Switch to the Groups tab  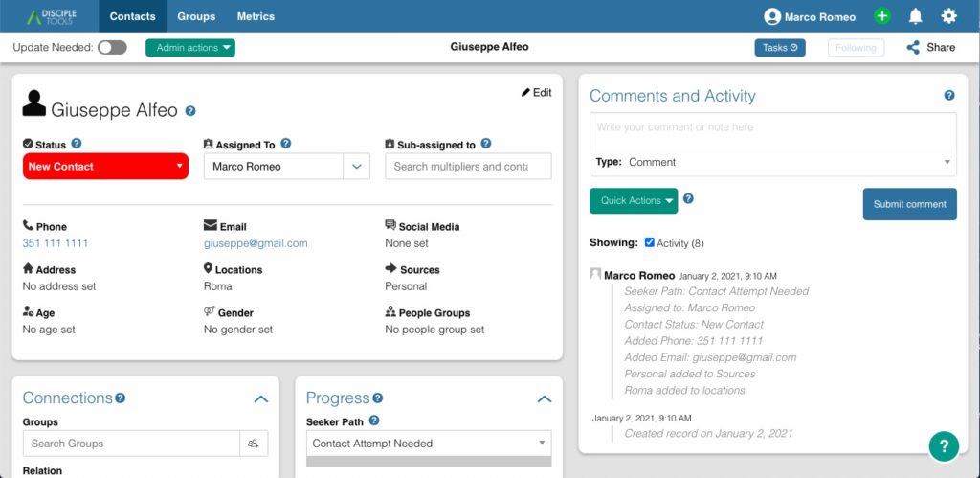(x=196, y=16)
